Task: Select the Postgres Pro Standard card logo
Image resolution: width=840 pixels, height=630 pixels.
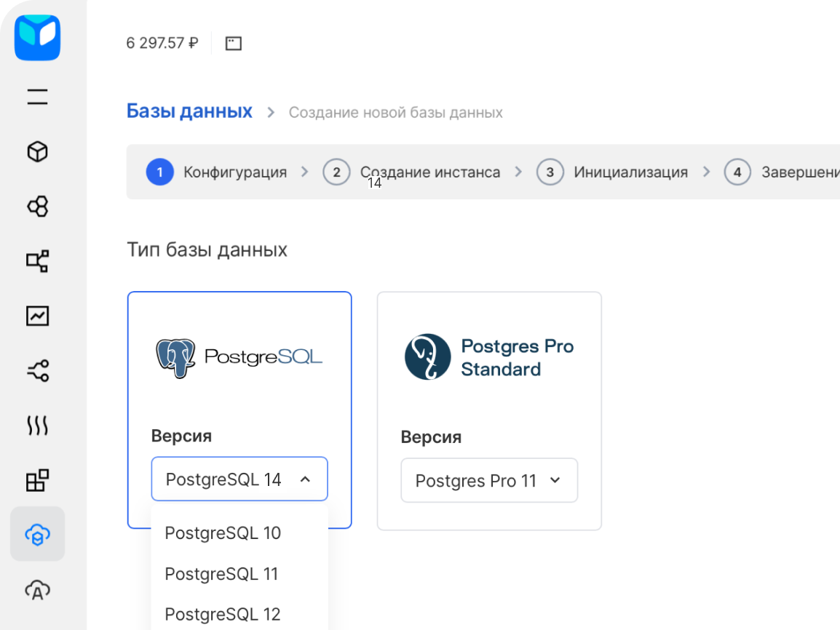Action: pos(488,357)
